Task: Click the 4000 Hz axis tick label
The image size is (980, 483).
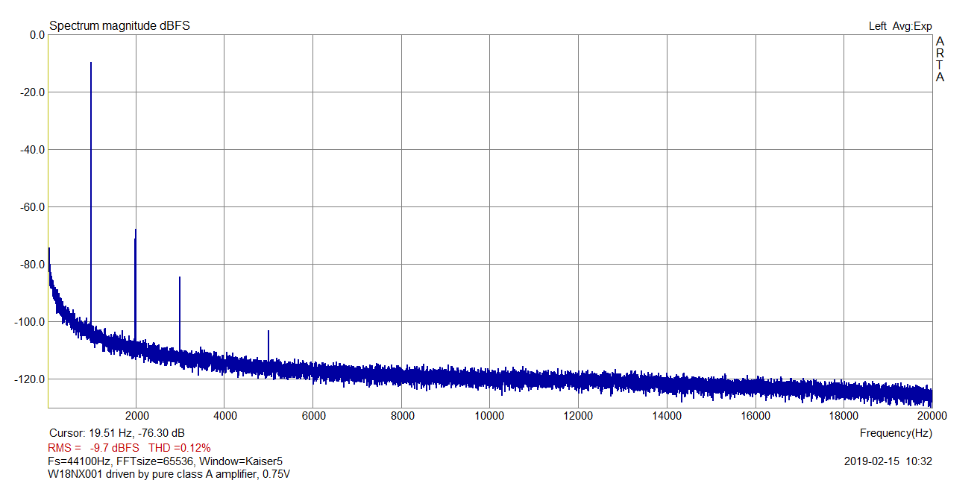Action: coord(224,415)
